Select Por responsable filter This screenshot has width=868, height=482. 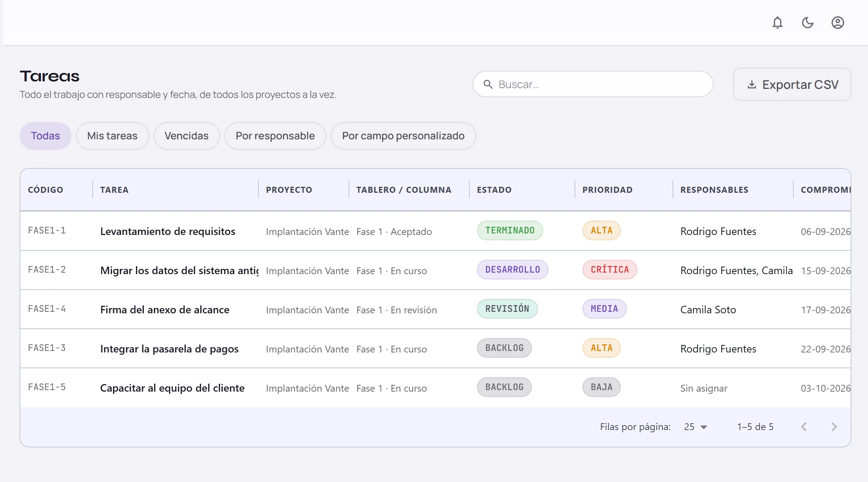[x=275, y=136]
